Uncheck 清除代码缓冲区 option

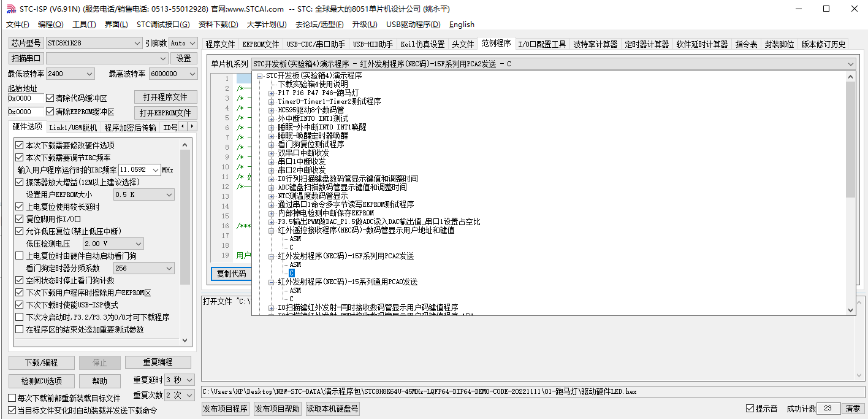coord(50,98)
